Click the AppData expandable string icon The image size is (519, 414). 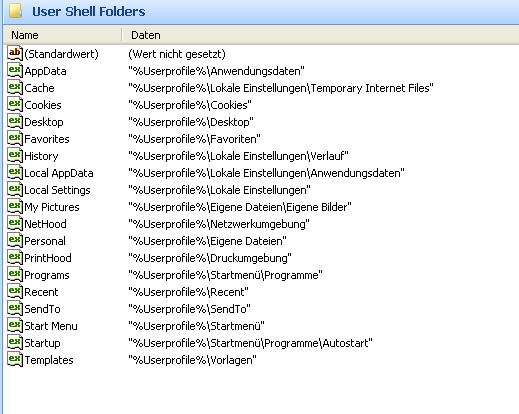coord(15,70)
